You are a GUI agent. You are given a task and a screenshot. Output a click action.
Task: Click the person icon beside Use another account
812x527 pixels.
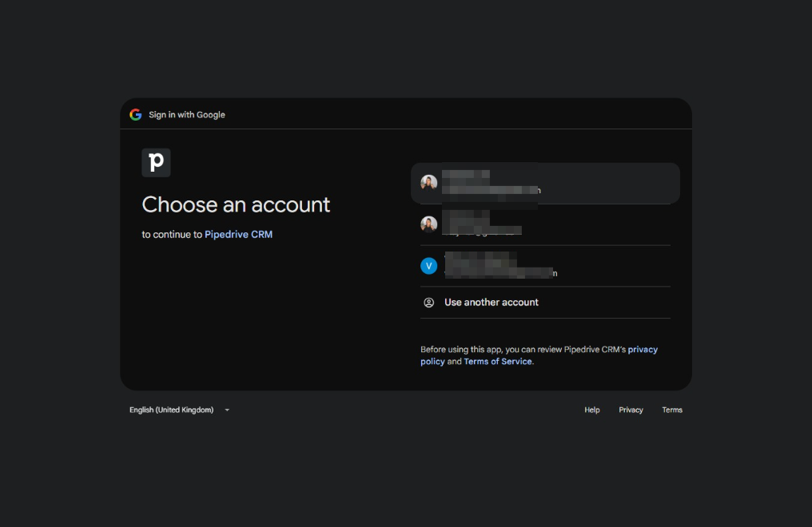(x=429, y=303)
